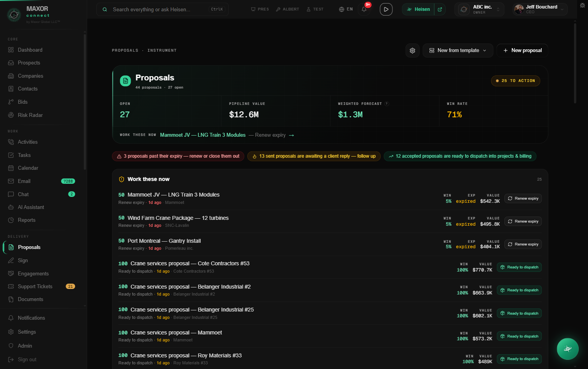Viewport: 588px width, 369px height.
Task: Click the 71% win rate value
Action: pyautogui.click(x=454, y=115)
